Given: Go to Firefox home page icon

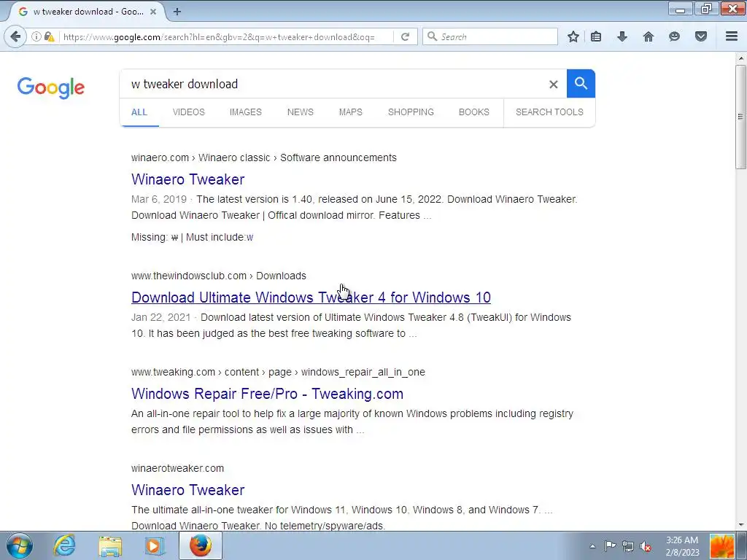Looking at the screenshot, I should click(649, 36).
